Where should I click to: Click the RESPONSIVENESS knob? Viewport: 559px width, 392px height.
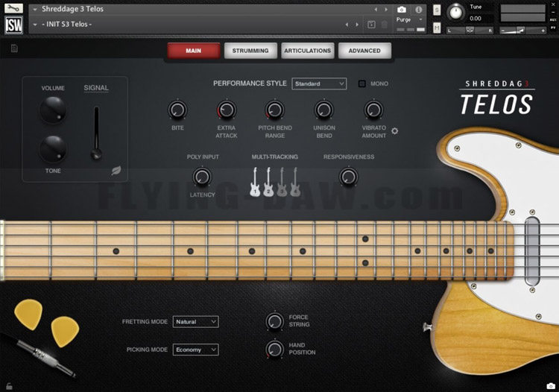[349, 177]
